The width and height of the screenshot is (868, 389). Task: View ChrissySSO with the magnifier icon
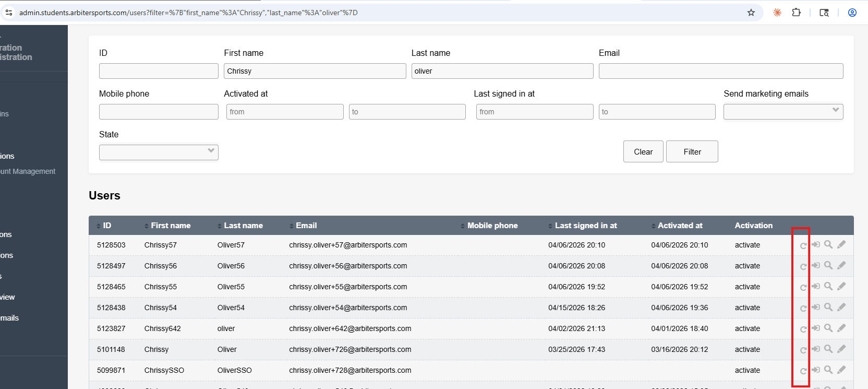pos(828,370)
